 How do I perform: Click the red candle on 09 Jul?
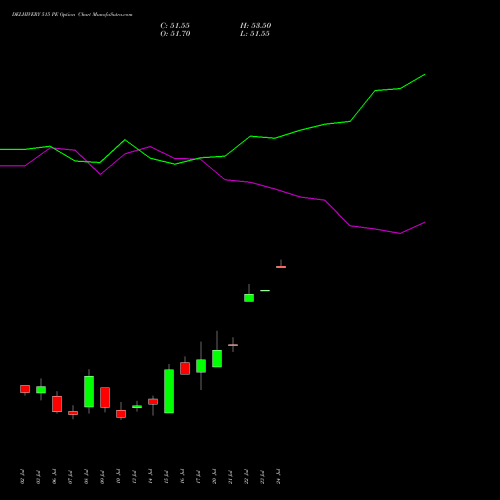(x=105, y=397)
